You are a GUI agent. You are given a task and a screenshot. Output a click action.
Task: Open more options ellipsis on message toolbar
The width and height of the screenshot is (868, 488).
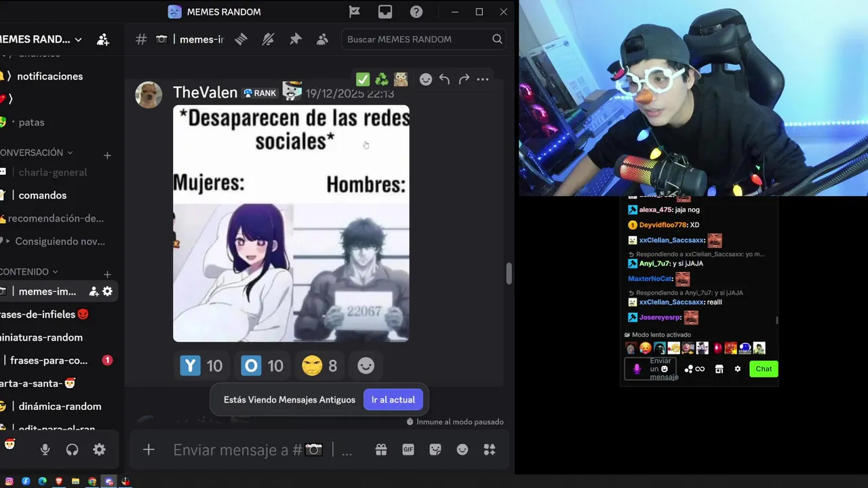coord(483,79)
